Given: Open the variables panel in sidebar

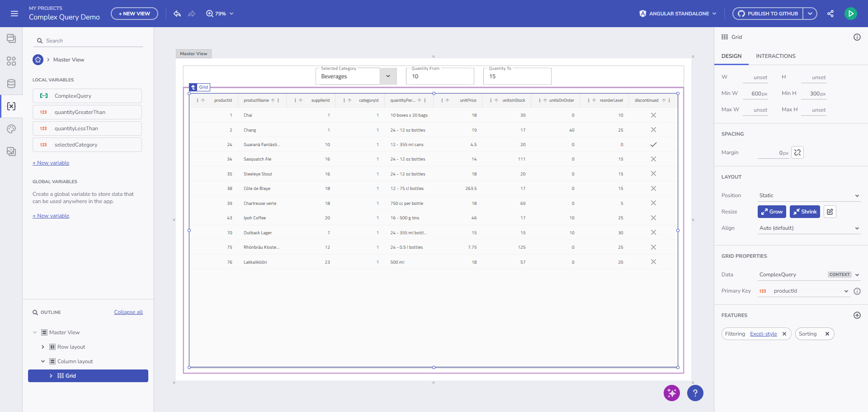Looking at the screenshot, I should pos(11,106).
